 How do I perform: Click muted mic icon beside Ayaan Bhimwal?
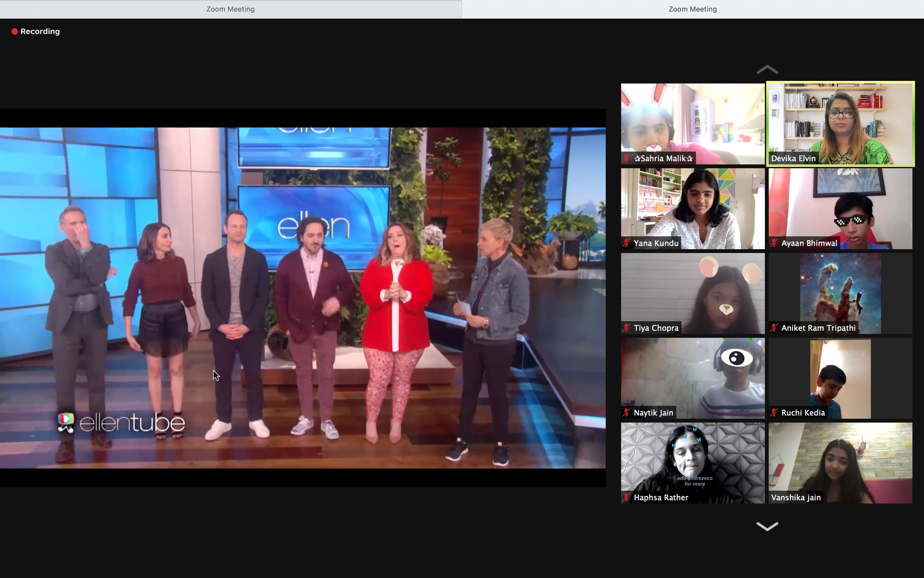coord(774,243)
